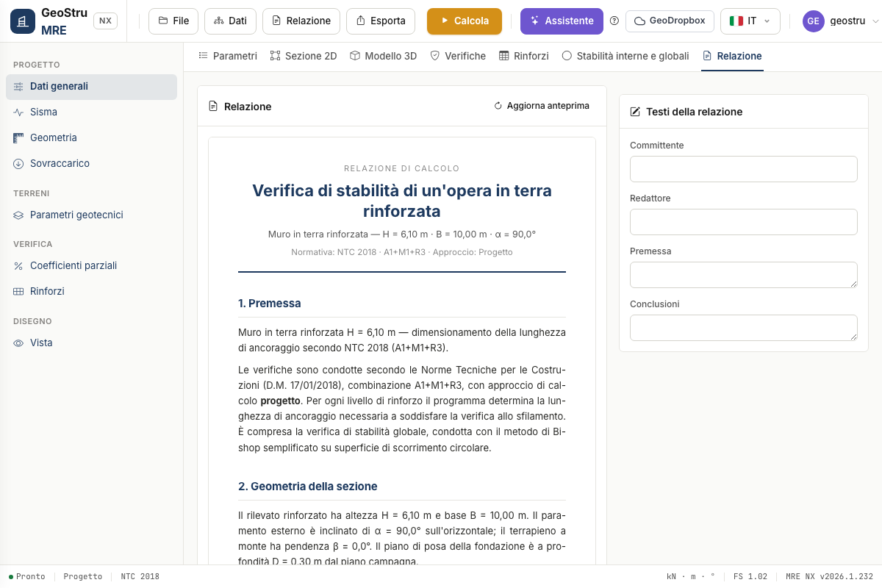Click the Esporta button
The width and height of the screenshot is (882, 588).
tap(381, 21)
